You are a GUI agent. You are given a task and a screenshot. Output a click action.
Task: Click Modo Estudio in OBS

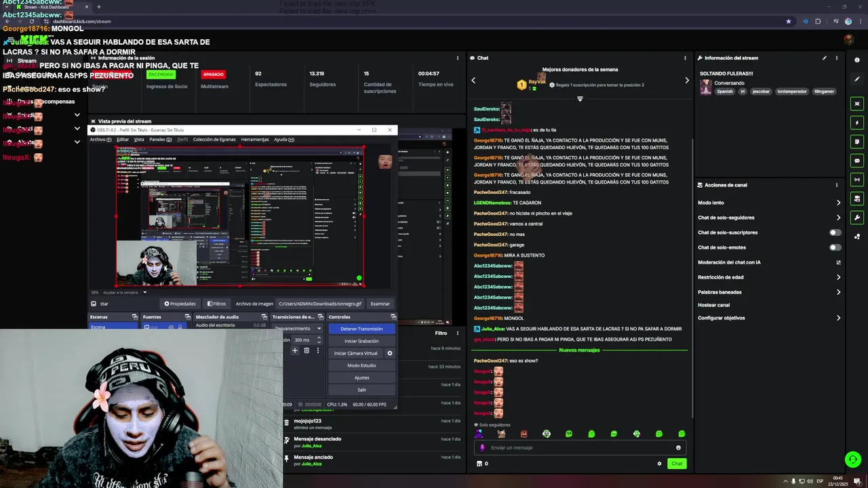pos(361,365)
